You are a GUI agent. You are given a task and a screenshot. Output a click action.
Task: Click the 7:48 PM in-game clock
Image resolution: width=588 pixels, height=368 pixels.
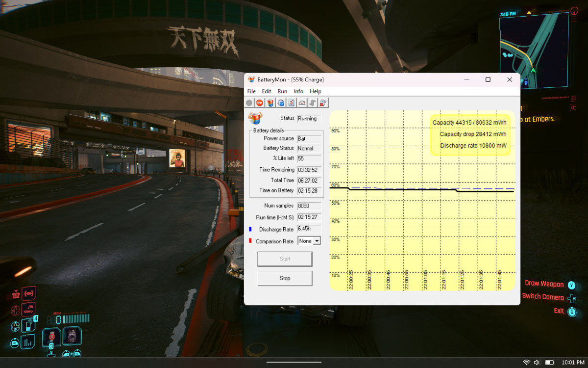[x=508, y=15]
